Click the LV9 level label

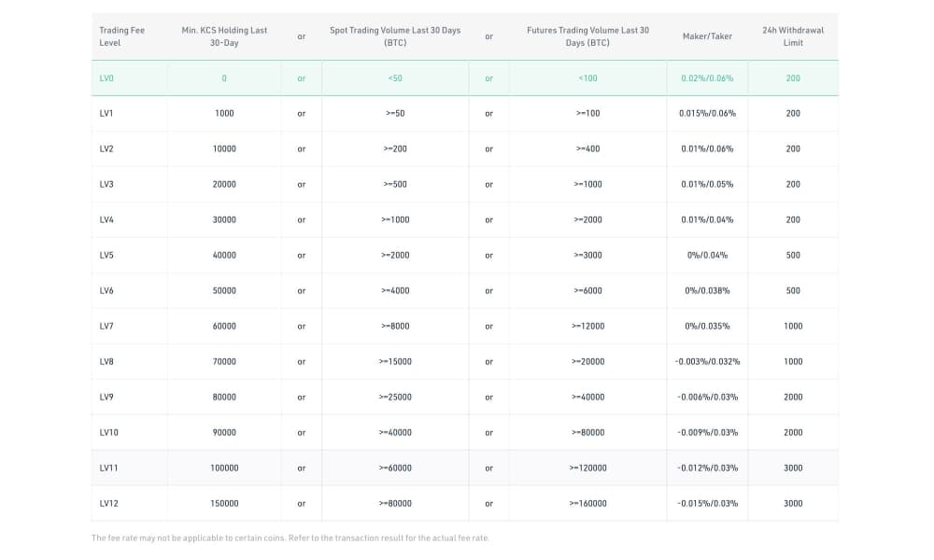tap(106, 397)
